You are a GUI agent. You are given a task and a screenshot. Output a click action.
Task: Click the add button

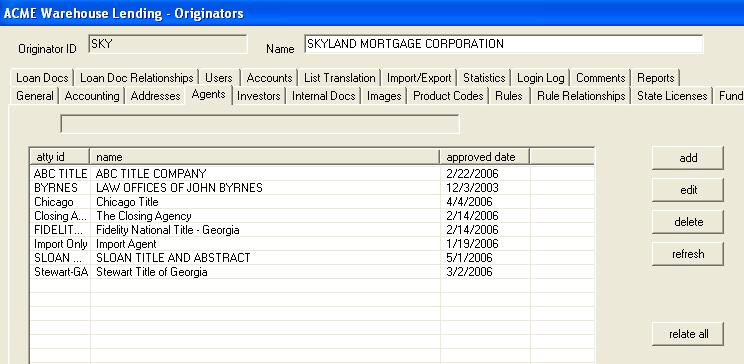688,158
